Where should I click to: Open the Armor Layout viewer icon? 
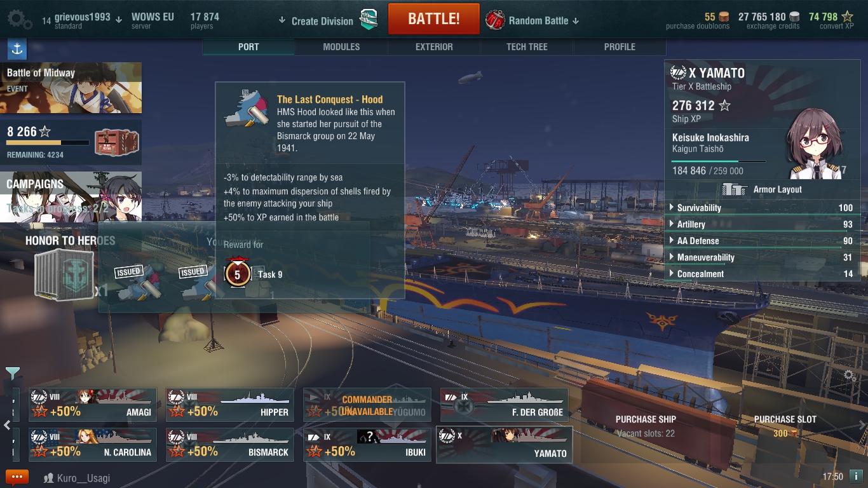click(735, 189)
